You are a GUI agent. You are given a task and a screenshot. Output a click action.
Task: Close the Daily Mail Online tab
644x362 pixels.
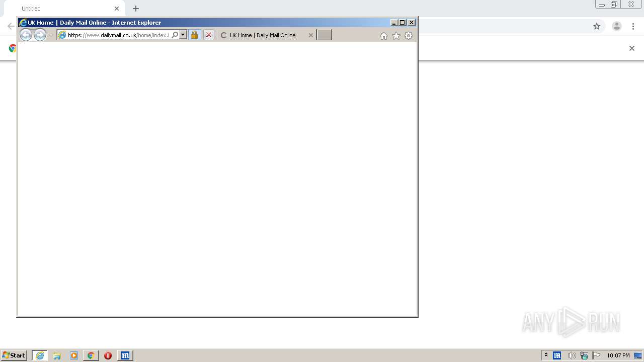point(310,35)
